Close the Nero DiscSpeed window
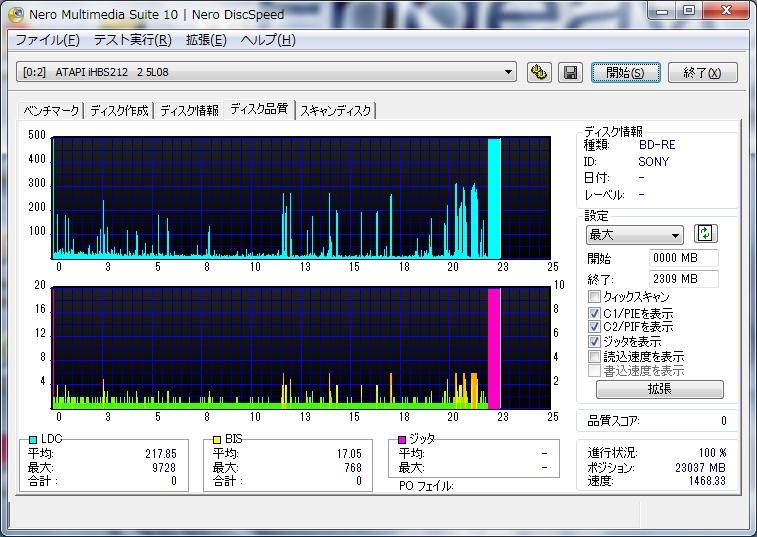The width and height of the screenshot is (757, 537). pyautogui.click(x=727, y=11)
